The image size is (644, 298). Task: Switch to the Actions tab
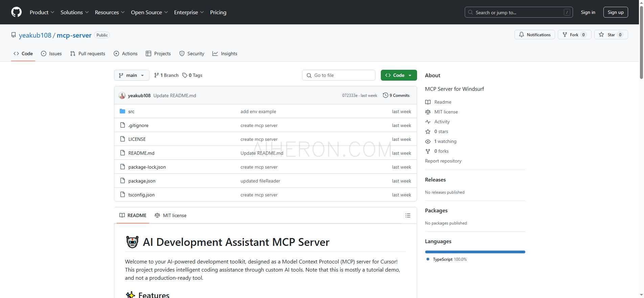pos(125,54)
